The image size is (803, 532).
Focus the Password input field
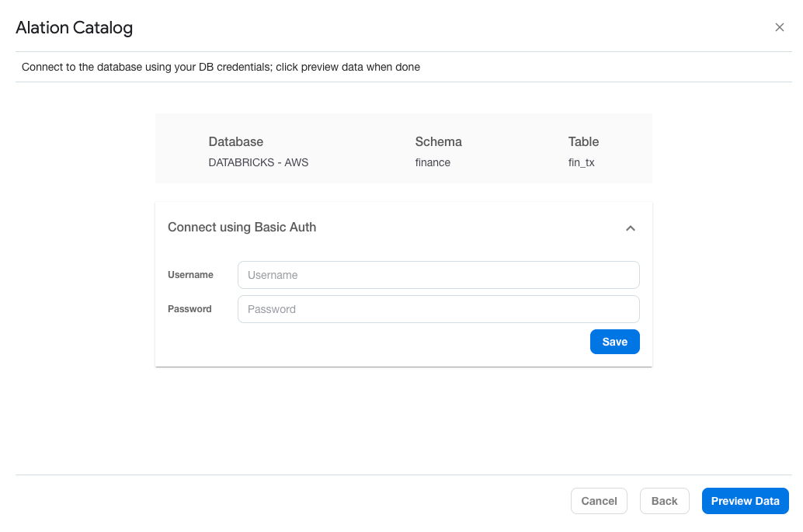tap(438, 309)
